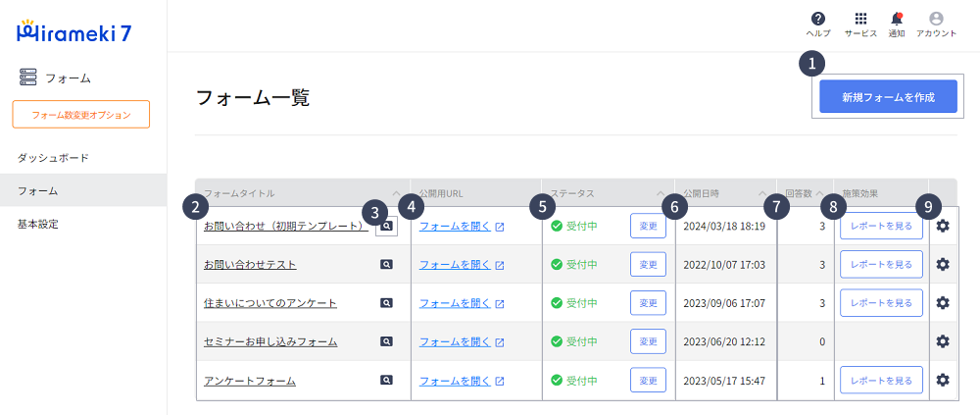Preview セミナーお申し込みフォーム via magnifier icon
The width and height of the screenshot is (980, 415).
click(387, 341)
